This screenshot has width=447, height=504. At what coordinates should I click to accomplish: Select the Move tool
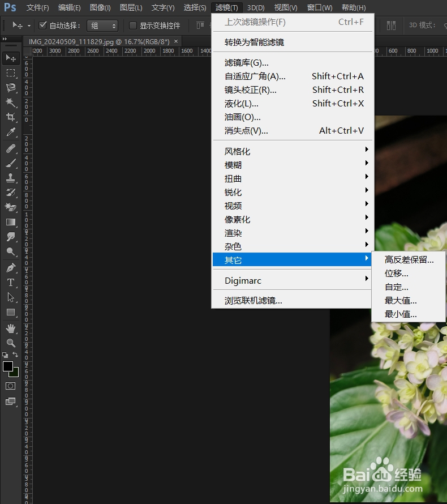[x=11, y=58]
